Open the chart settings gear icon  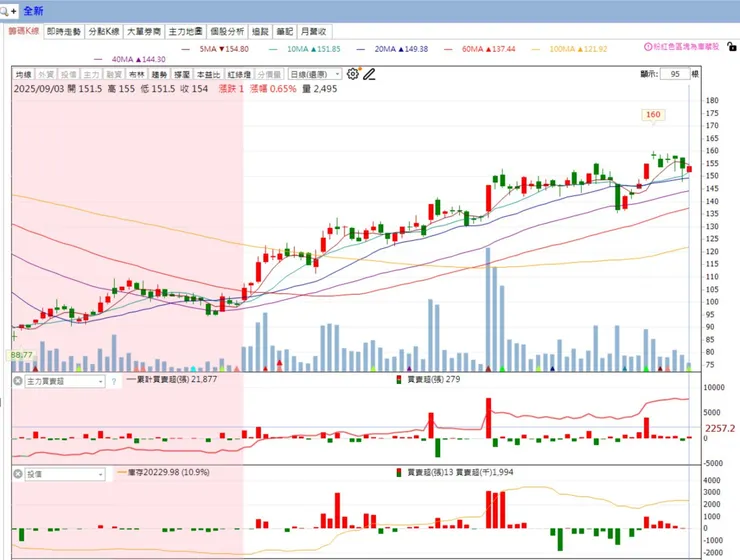click(x=353, y=74)
